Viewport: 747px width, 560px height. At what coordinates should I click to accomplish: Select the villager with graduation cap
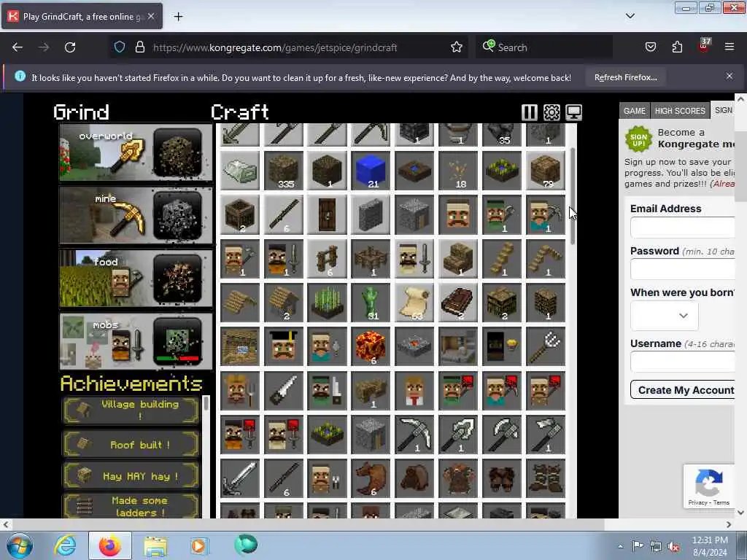(284, 346)
